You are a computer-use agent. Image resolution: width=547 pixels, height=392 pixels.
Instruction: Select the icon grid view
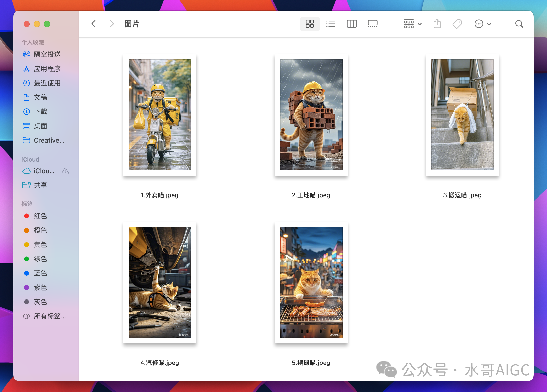click(x=310, y=24)
